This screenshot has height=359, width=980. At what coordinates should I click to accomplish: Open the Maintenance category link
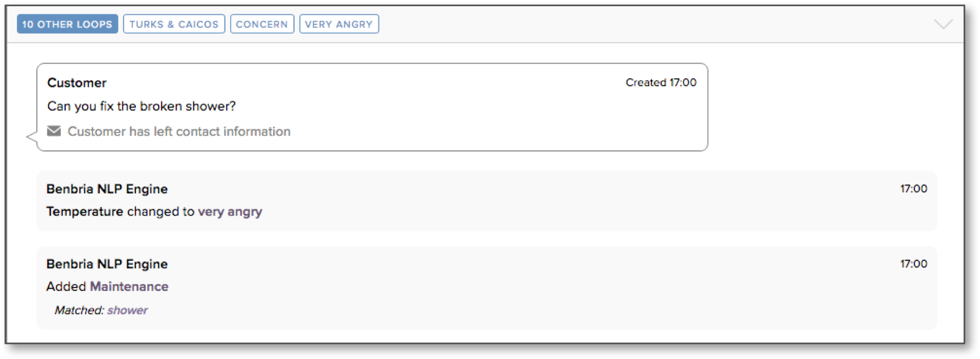point(129,286)
